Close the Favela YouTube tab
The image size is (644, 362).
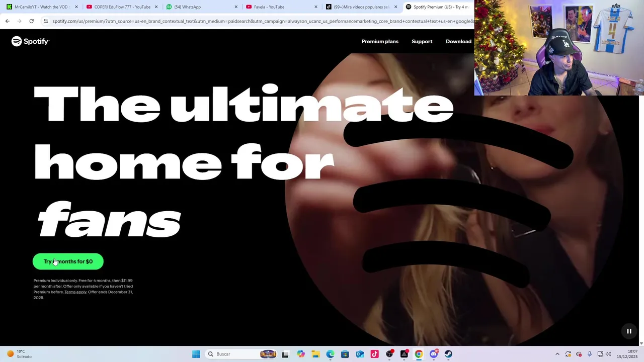316,7
